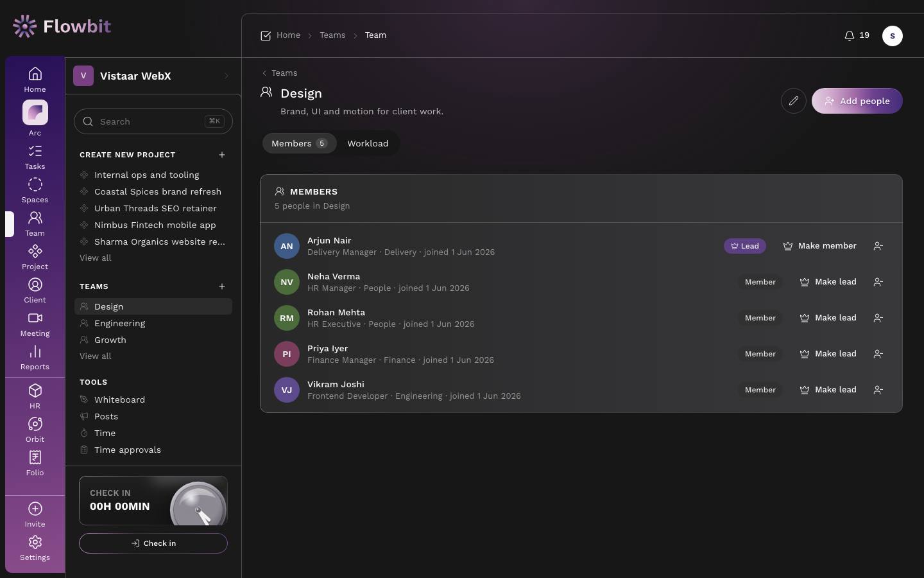
Task: View all projects link
Action: 96,258
